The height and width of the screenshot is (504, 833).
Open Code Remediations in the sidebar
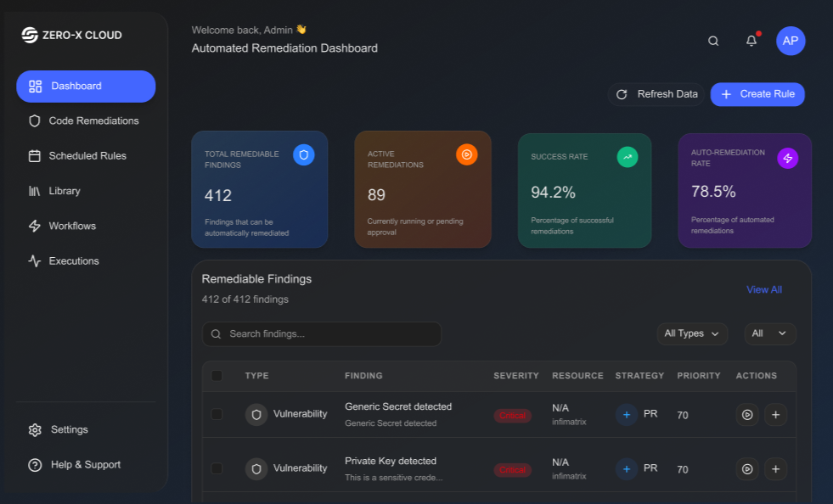click(93, 121)
